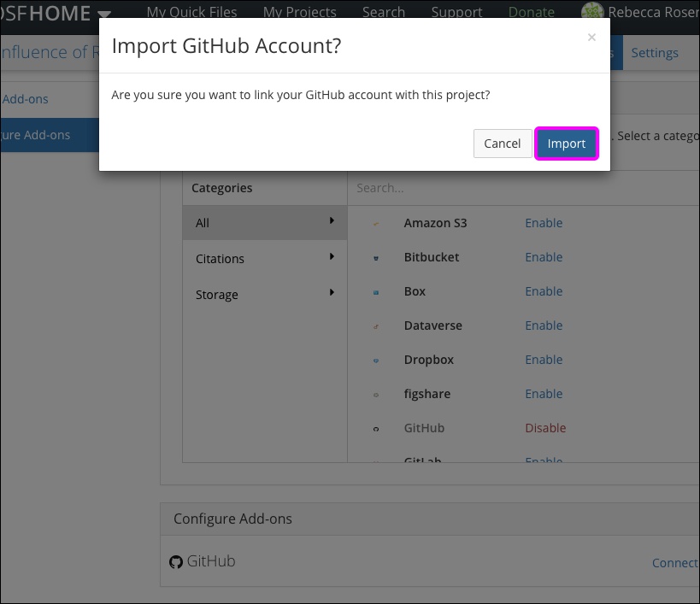
Task: Click the arrow beside Storage category
Action: [332, 292]
